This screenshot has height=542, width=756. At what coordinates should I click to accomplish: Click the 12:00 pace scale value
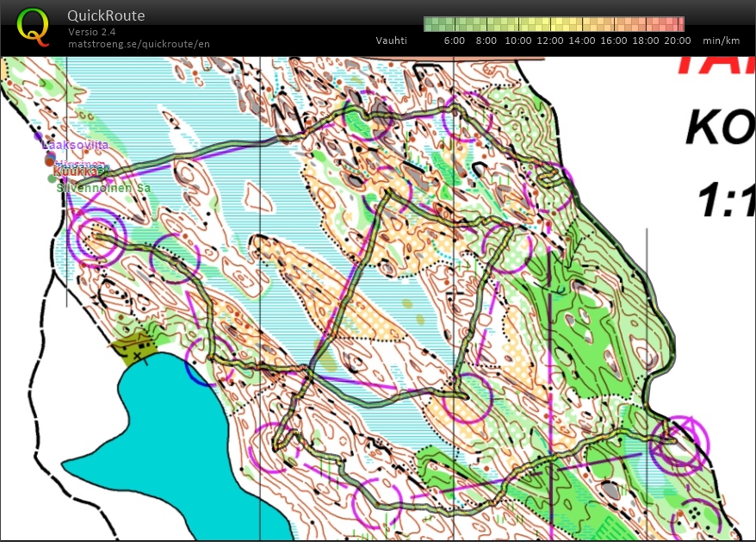point(550,40)
